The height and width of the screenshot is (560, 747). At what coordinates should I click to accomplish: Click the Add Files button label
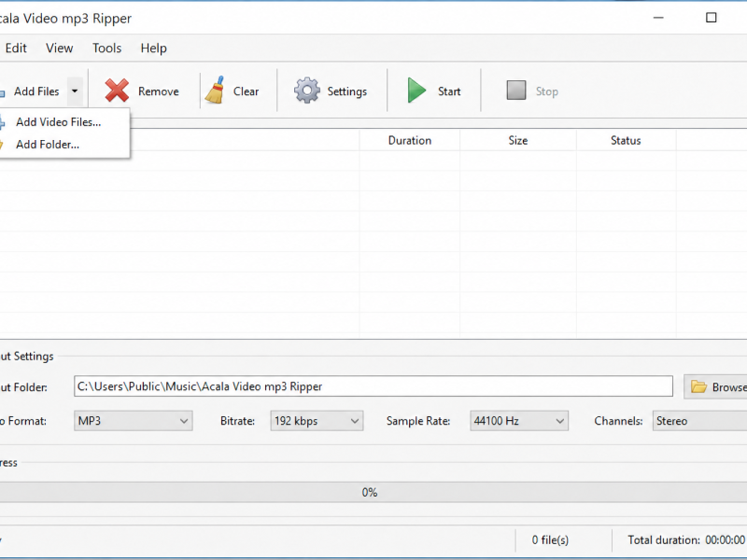(36, 91)
